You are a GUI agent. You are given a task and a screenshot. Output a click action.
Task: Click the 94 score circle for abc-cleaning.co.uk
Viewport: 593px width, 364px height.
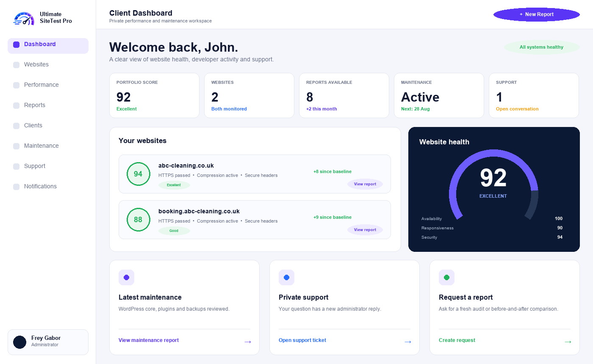point(138,174)
